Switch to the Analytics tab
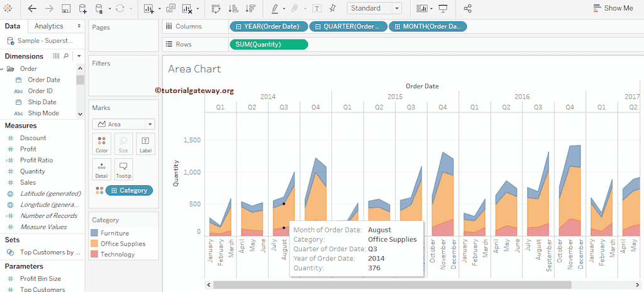 click(x=49, y=26)
